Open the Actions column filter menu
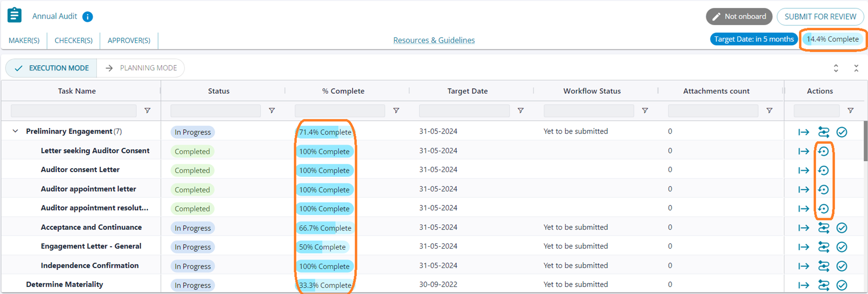 [850, 111]
